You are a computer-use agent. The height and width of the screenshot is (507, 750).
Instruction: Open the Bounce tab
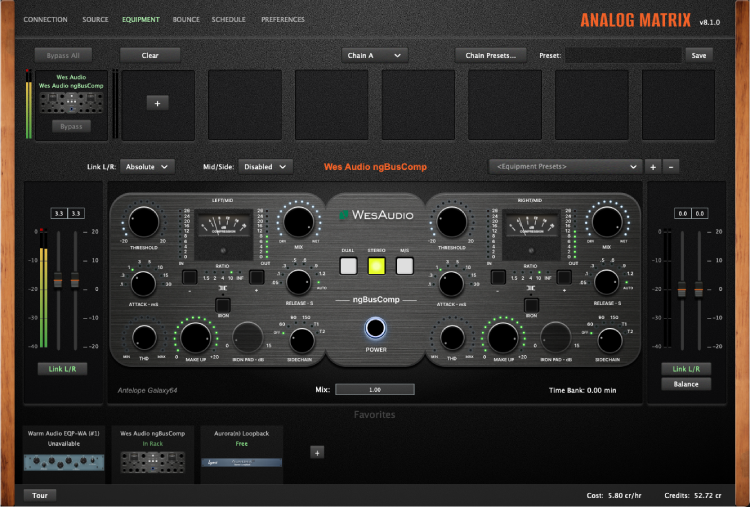point(186,19)
